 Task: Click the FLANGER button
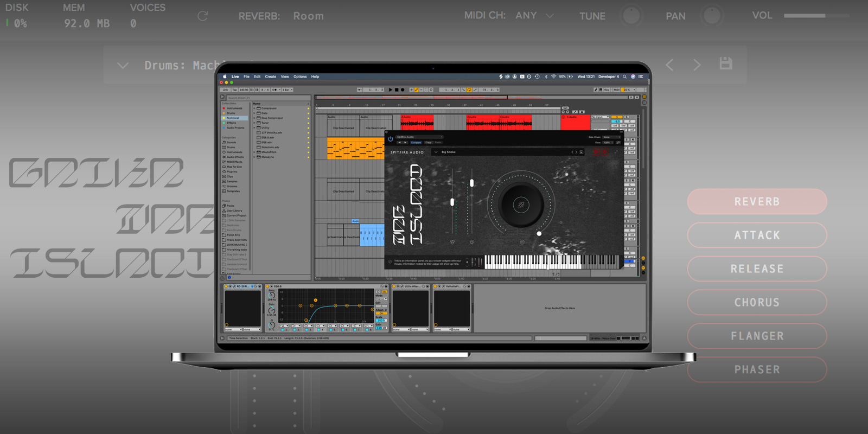757,336
